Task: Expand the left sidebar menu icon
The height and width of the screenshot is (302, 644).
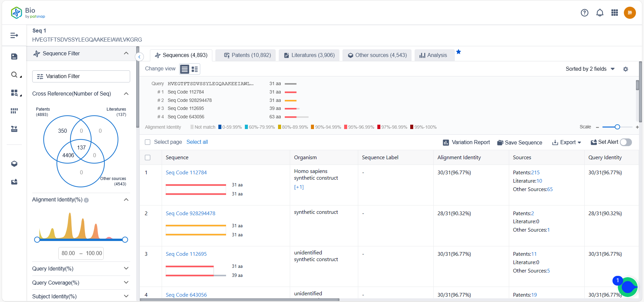Action: tap(14, 36)
